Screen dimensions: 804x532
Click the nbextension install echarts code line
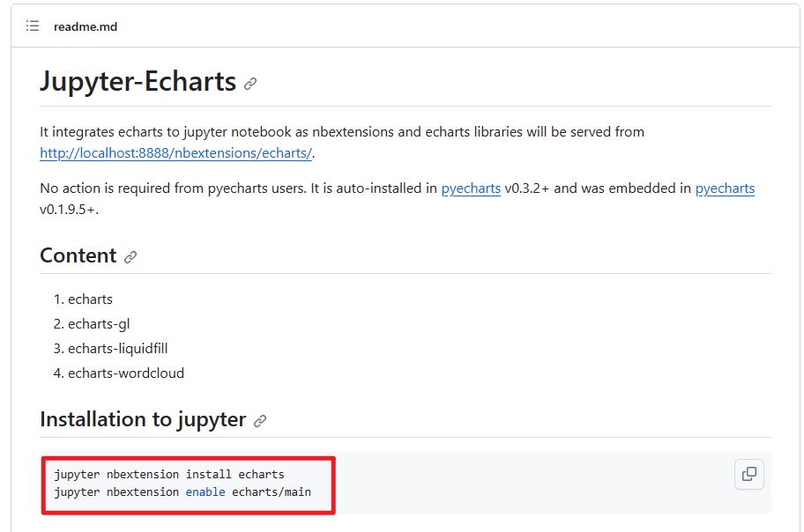click(169, 474)
